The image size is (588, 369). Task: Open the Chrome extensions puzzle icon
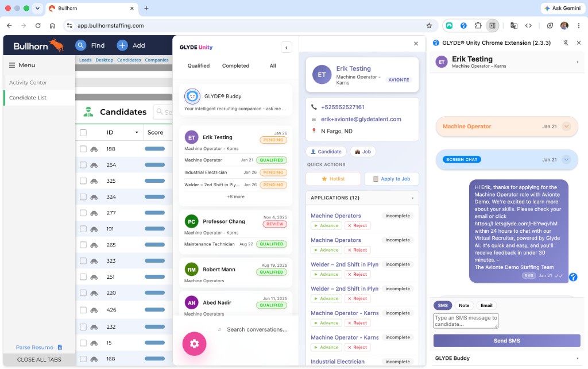[478, 25]
